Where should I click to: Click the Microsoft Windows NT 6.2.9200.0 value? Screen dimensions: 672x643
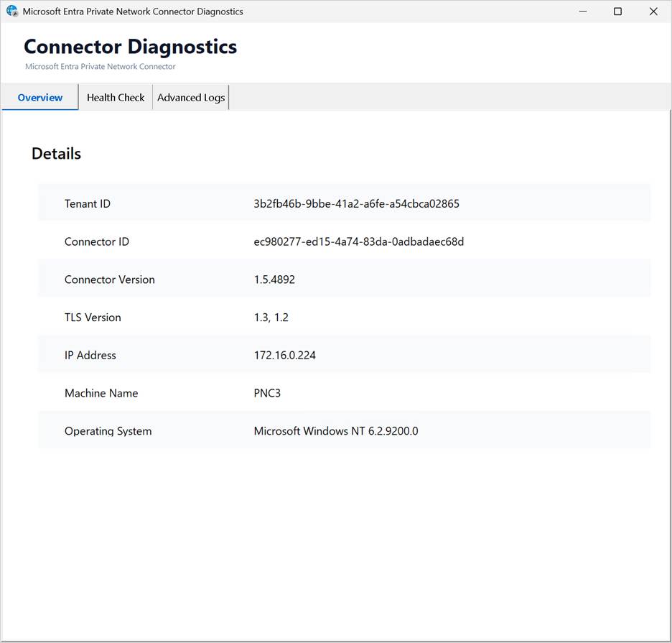coord(335,430)
